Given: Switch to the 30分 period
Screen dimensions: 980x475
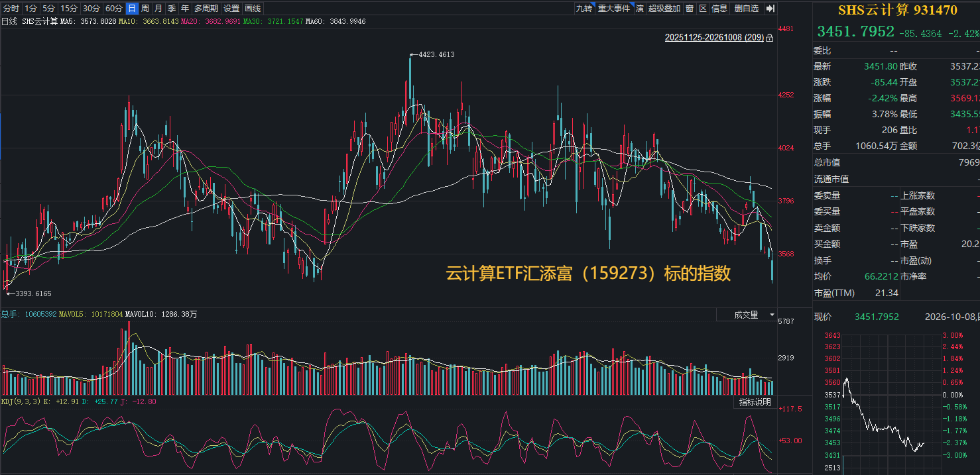Looking at the screenshot, I should coord(92,9).
